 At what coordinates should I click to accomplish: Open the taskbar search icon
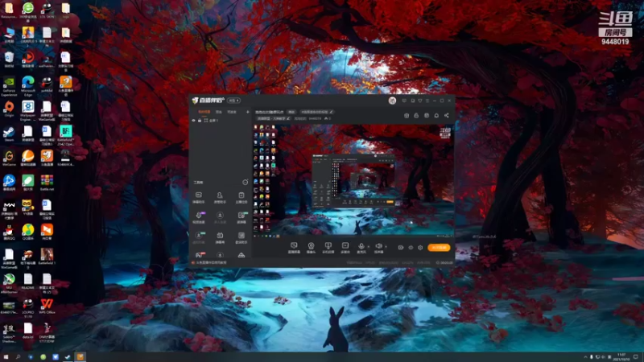coord(18,357)
